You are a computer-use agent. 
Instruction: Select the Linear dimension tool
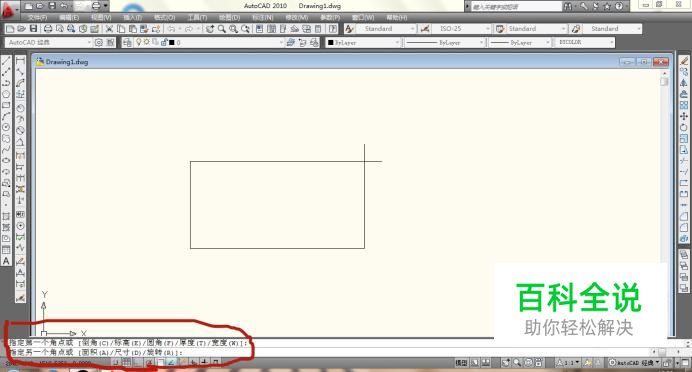coord(20,60)
